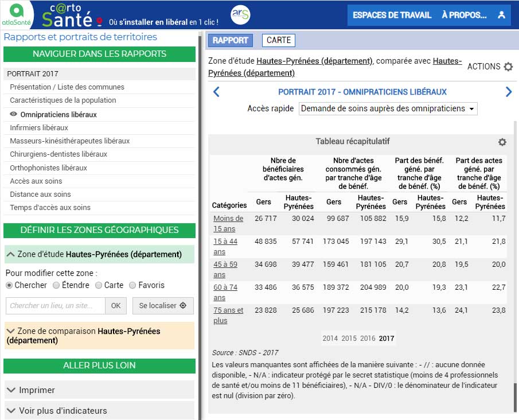Go to next portrait section arrow
The width and height of the screenshot is (519, 420).
pyautogui.click(x=509, y=92)
